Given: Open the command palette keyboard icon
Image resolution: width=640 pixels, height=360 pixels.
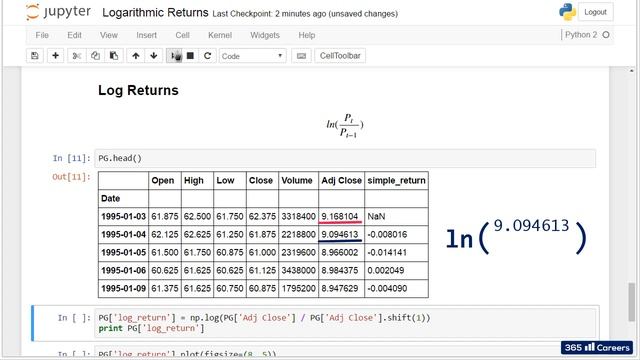Looking at the screenshot, I should [x=301, y=56].
